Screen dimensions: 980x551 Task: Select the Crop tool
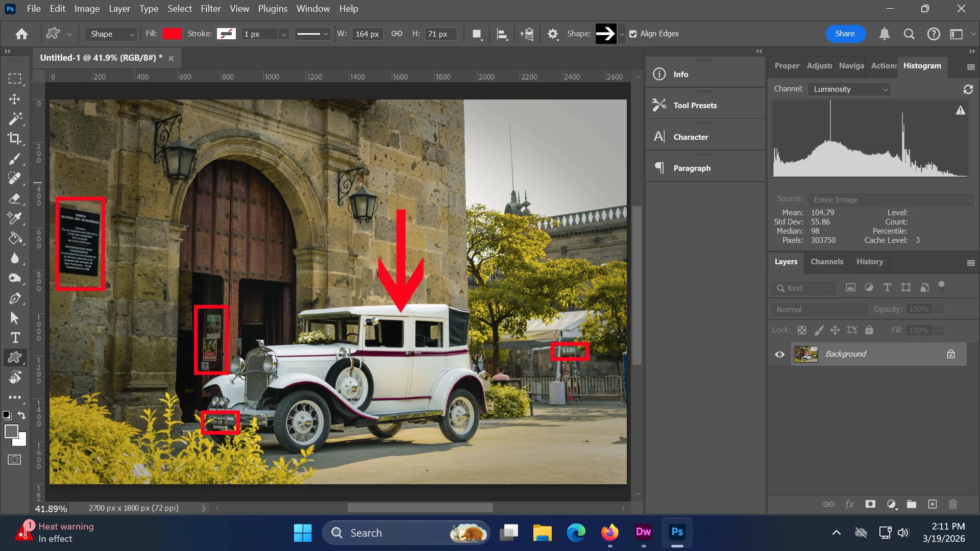(14, 138)
